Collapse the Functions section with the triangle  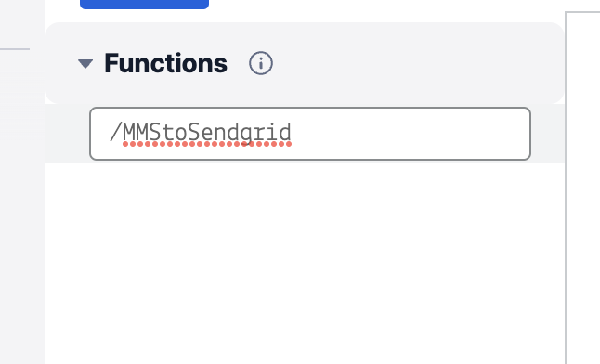point(85,63)
